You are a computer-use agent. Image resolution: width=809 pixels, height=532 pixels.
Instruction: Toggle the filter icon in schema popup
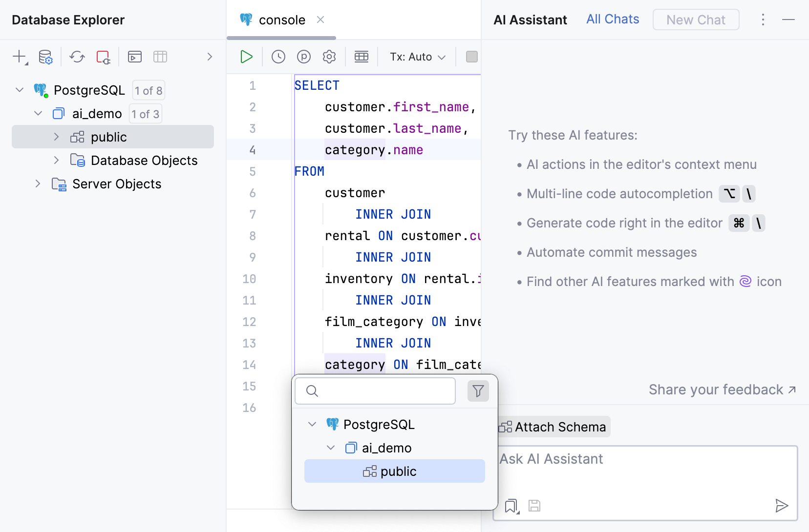(x=478, y=391)
